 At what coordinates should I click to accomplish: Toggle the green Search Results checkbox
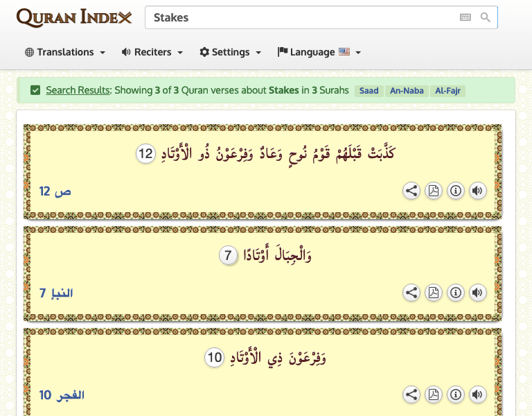tap(35, 90)
